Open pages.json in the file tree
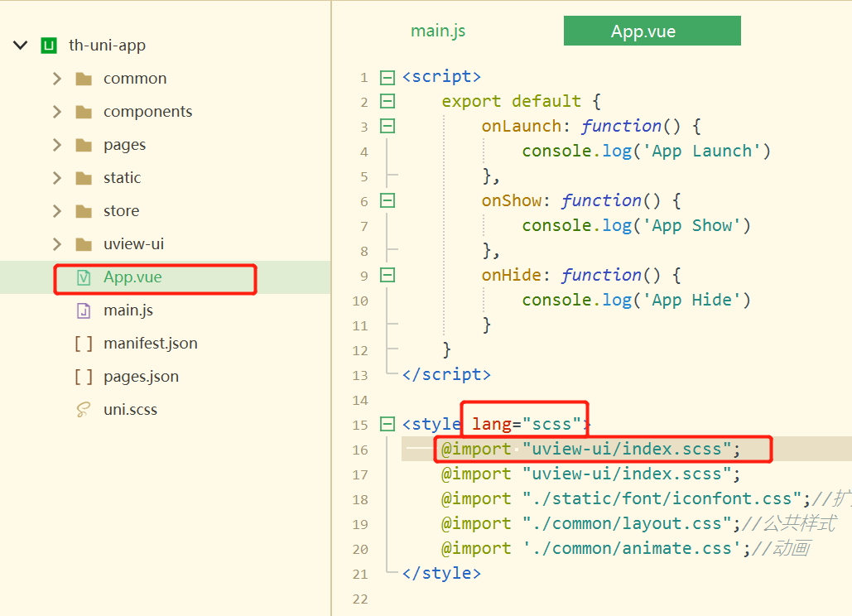Viewport: 852px width, 616px height. pyautogui.click(x=142, y=377)
